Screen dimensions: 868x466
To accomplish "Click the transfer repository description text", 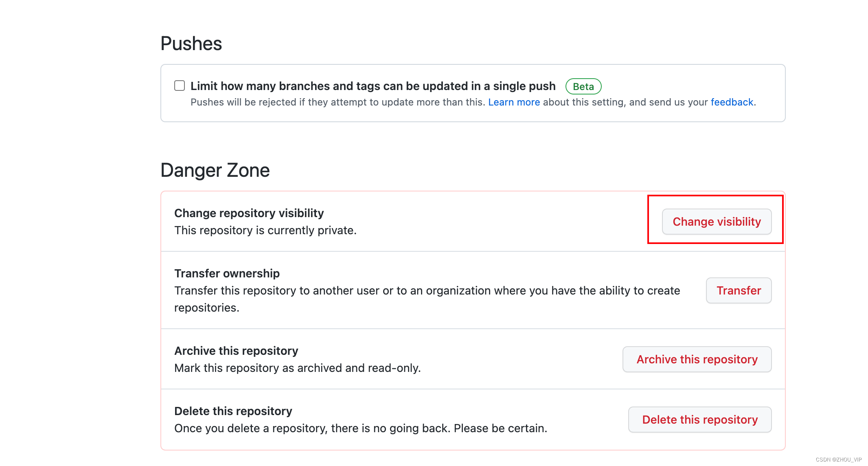I will click(x=427, y=291).
